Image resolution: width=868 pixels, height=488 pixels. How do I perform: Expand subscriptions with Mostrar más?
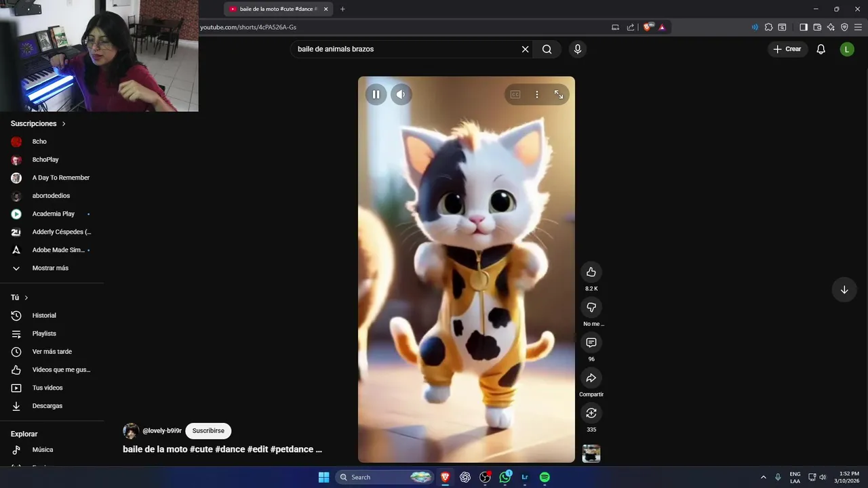click(52, 268)
